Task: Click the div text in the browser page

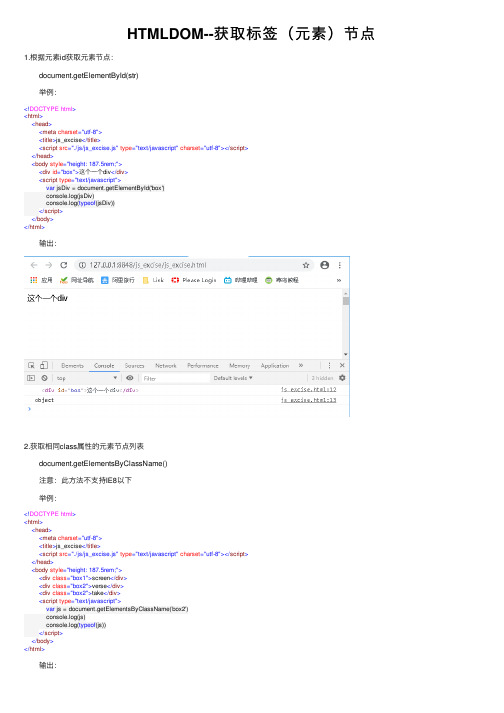Action: click(x=47, y=298)
